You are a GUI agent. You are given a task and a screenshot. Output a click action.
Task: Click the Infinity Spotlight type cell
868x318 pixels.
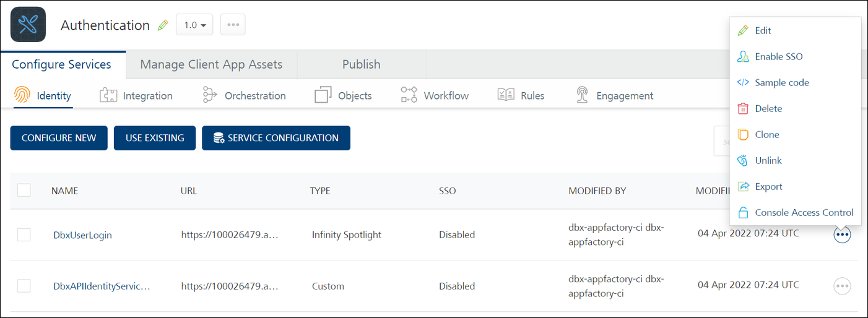(x=347, y=235)
